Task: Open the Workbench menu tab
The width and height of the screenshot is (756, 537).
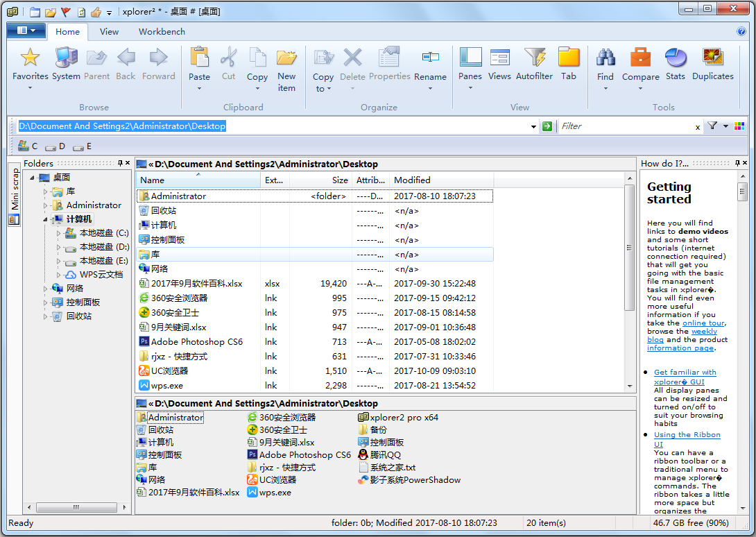Action: click(161, 31)
